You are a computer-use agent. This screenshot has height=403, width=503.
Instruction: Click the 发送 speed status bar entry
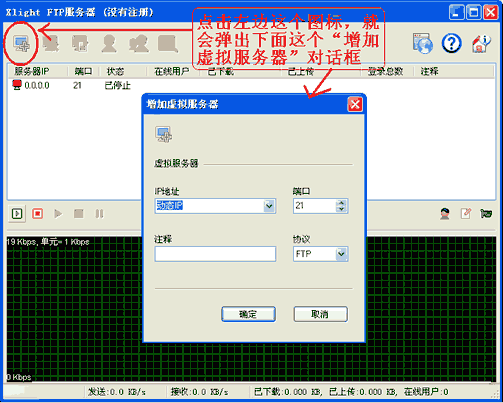(x=117, y=392)
